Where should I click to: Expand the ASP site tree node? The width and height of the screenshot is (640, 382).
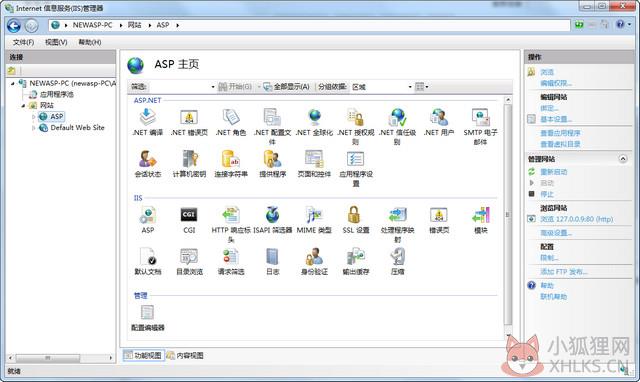point(33,117)
